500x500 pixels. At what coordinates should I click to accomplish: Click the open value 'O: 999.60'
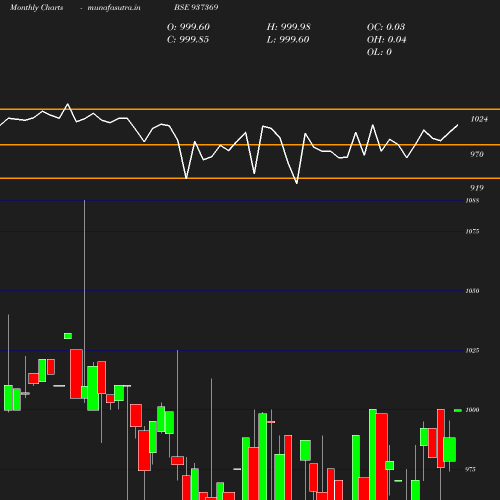click(188, 27)
